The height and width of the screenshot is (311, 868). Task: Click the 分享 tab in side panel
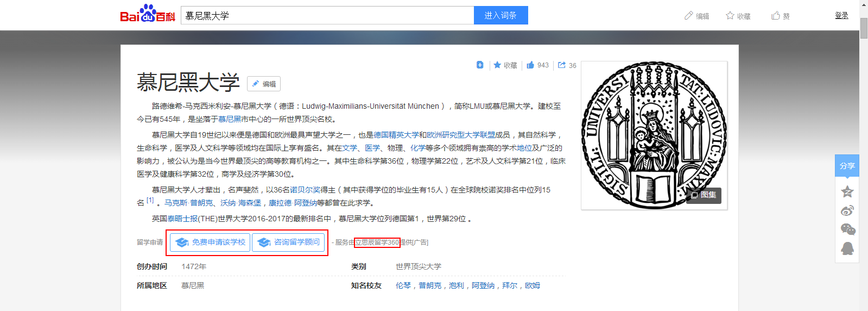[847, 166]
